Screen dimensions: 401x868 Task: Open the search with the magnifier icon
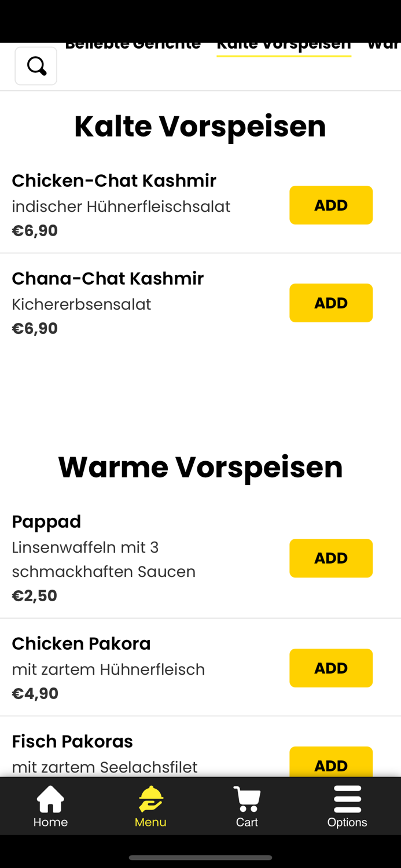point(35,65)
